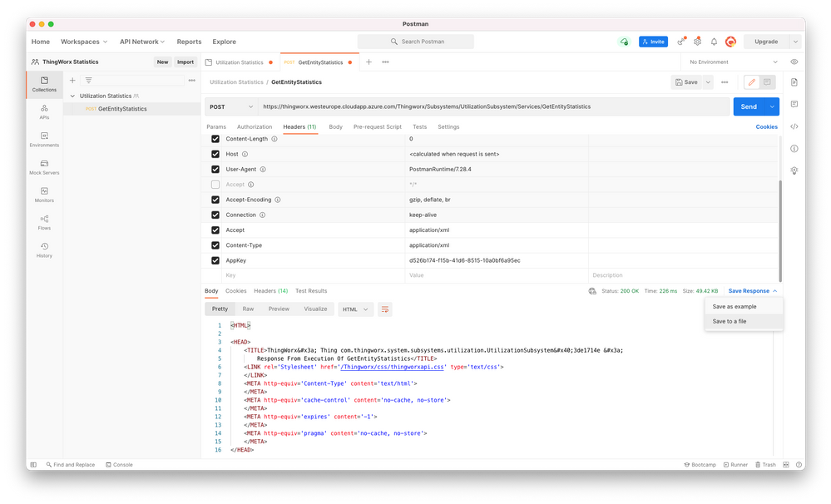
Task: Open the Pre-request Script tab
Action: pyautogui.click(x=378, y=126)
